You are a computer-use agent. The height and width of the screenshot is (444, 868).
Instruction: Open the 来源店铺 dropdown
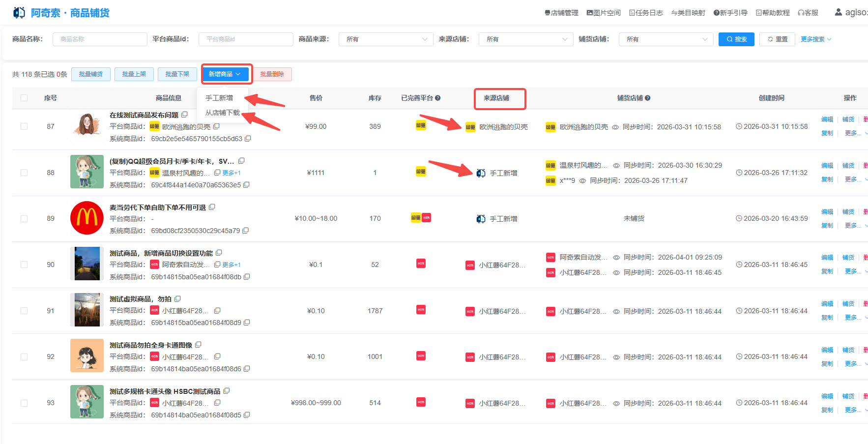point(526,39)
